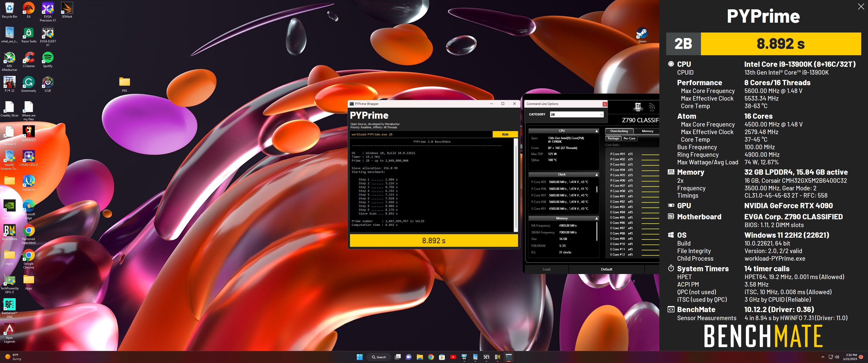Open Google Chrome desktop shortcut
Viewport: 868px width, 363px height.
29,259
